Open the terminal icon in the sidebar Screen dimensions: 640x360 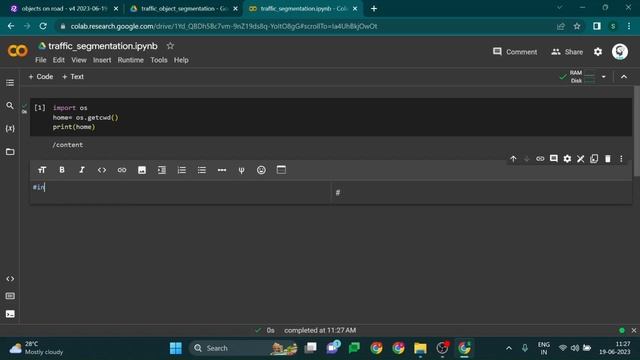pos(10,314)
